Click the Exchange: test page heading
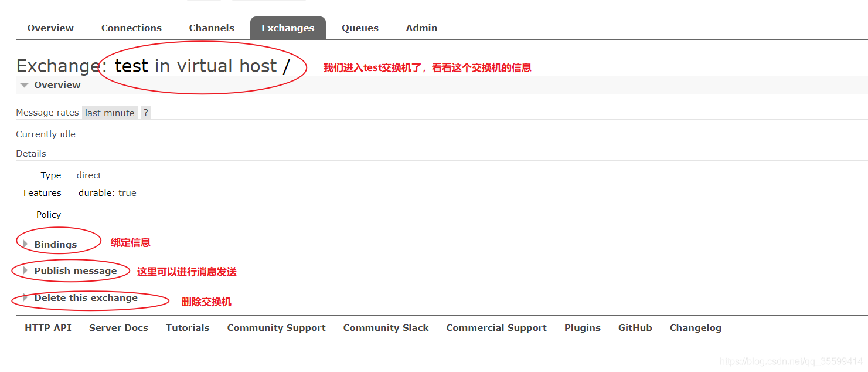This screenshot has width=868, height=372. point(153,66)
